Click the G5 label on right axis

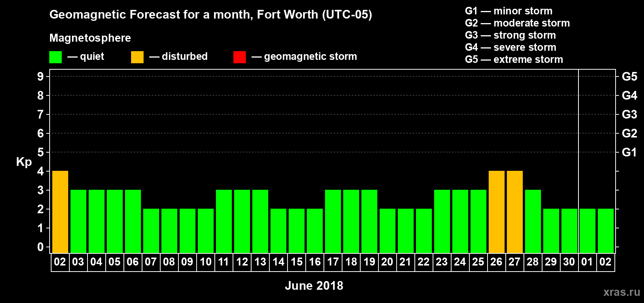(629, 77)
